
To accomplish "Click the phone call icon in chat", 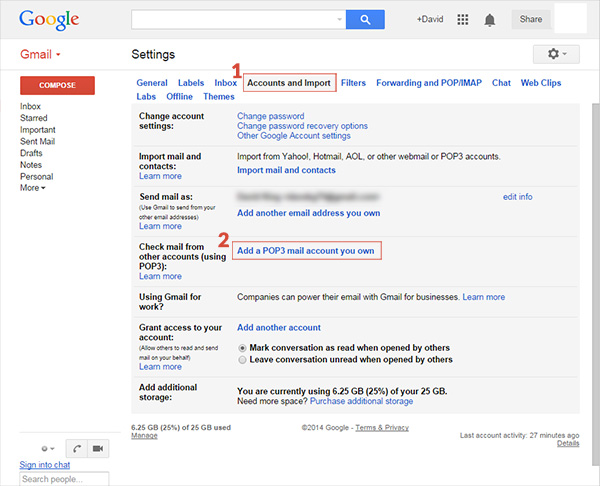I will [x=76, y=449].
